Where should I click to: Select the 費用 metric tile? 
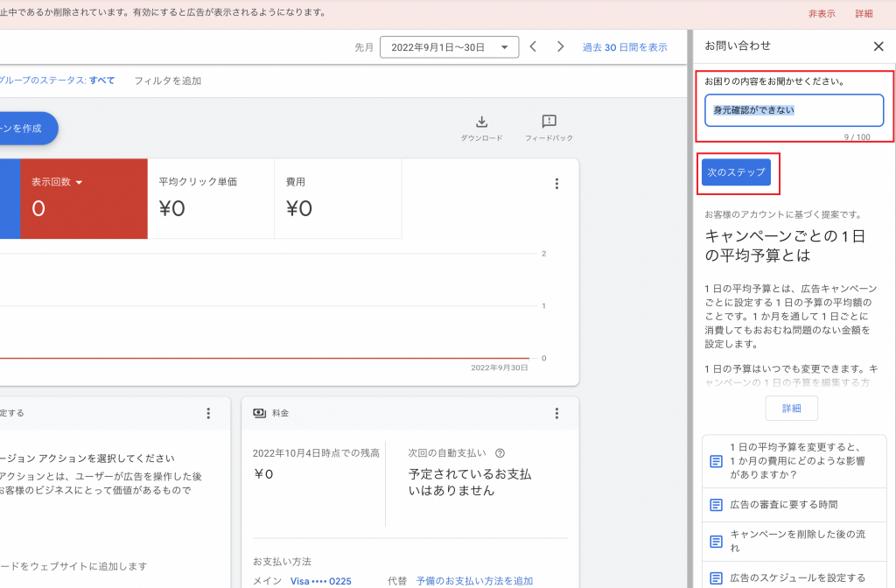(x=338, y=199)
